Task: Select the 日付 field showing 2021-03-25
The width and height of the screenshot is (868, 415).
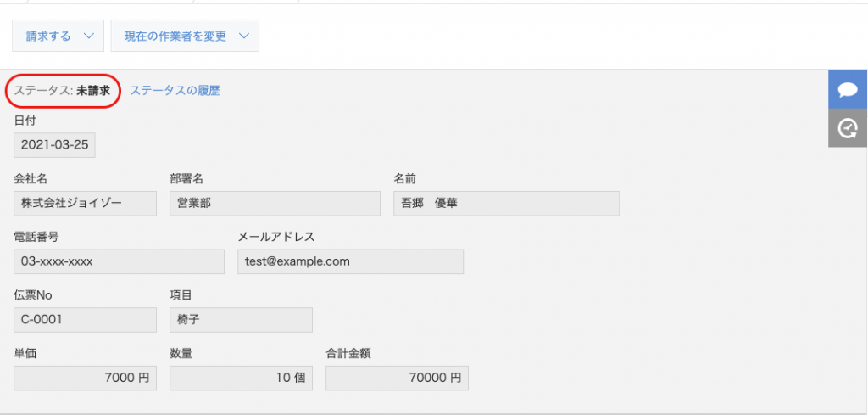Action: point(54,145)
